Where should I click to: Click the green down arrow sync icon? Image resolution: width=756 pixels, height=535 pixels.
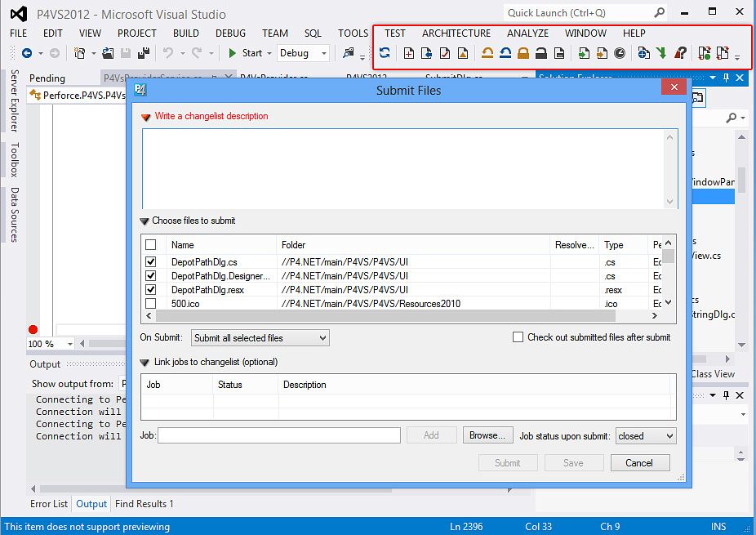point(660,53)
